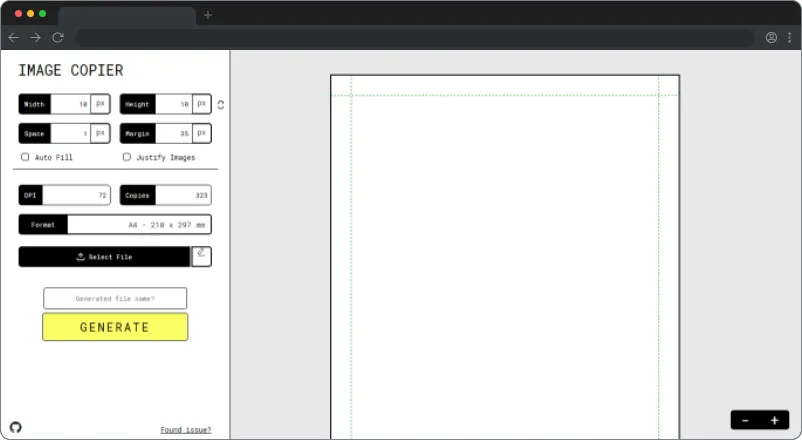The height and width of the screenshot is (440, 802).
Task: Click the browser address bar
Action: [415, 37]
